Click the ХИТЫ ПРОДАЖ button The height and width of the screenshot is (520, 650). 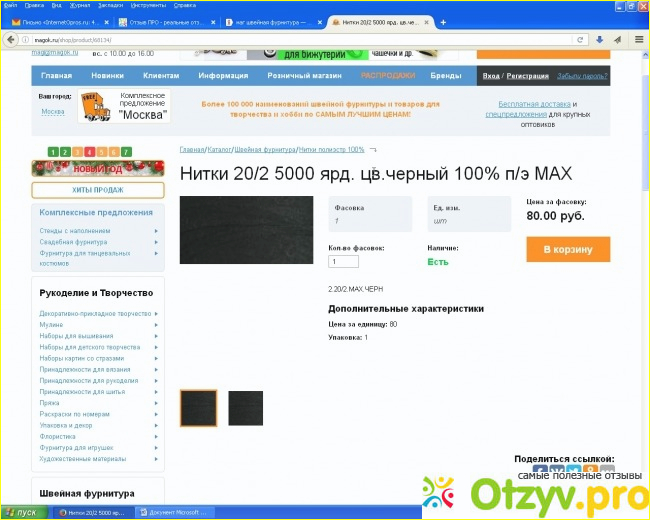(x=97, y=189)
